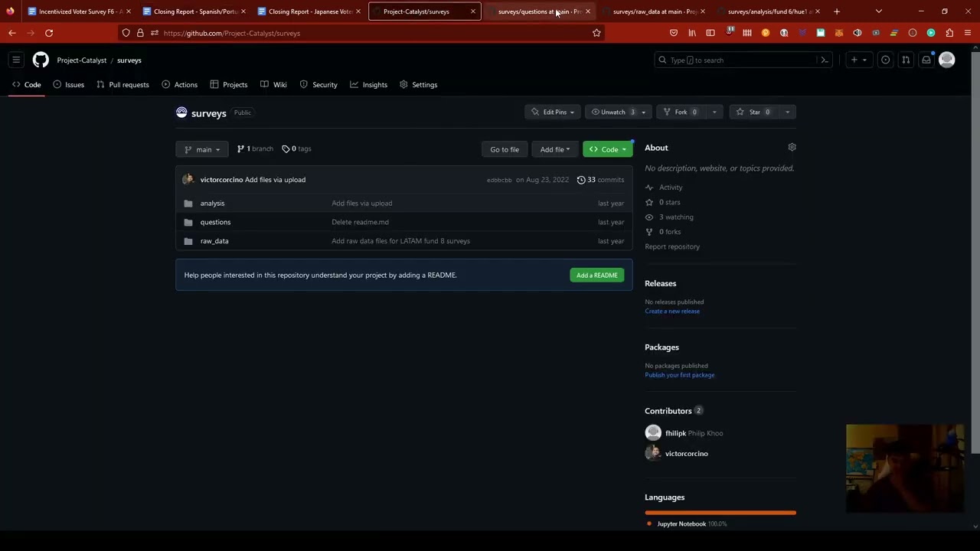The width and height of the screenshot is (980, 551).
Task: Open a new browser tab
Action: click(837, 11)
